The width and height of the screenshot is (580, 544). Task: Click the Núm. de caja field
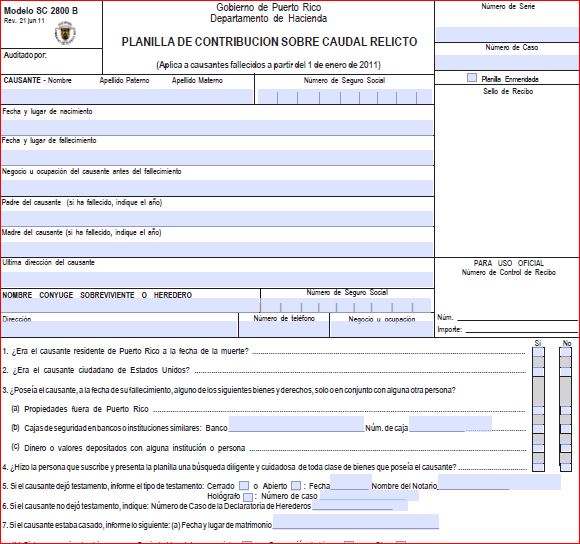point(451,424)
